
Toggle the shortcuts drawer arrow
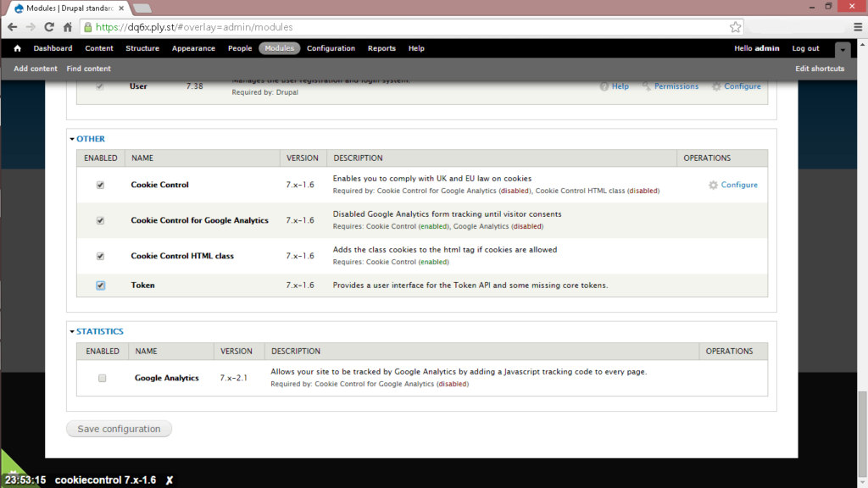tap(843, 50)
